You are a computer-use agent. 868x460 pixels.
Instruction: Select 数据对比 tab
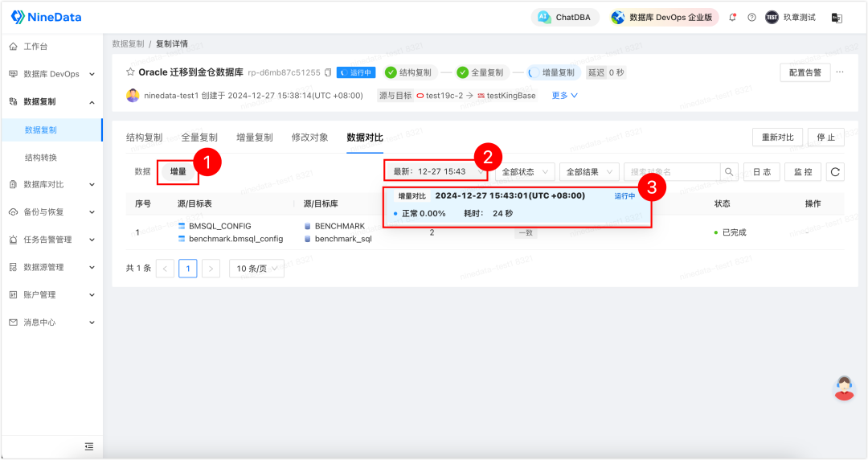(365, 138)
